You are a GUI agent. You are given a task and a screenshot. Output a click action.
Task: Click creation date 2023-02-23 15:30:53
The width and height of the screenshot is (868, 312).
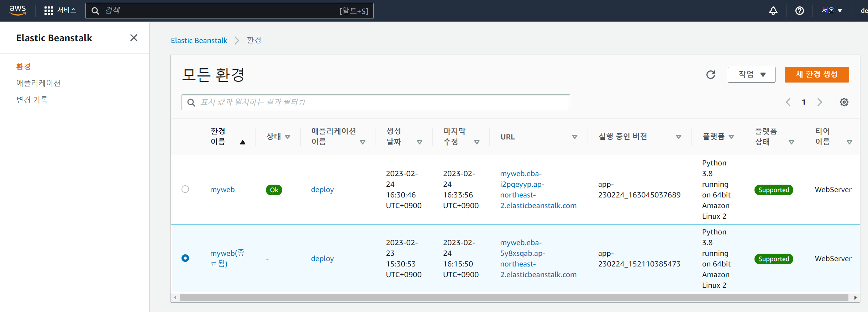[404, 259]
